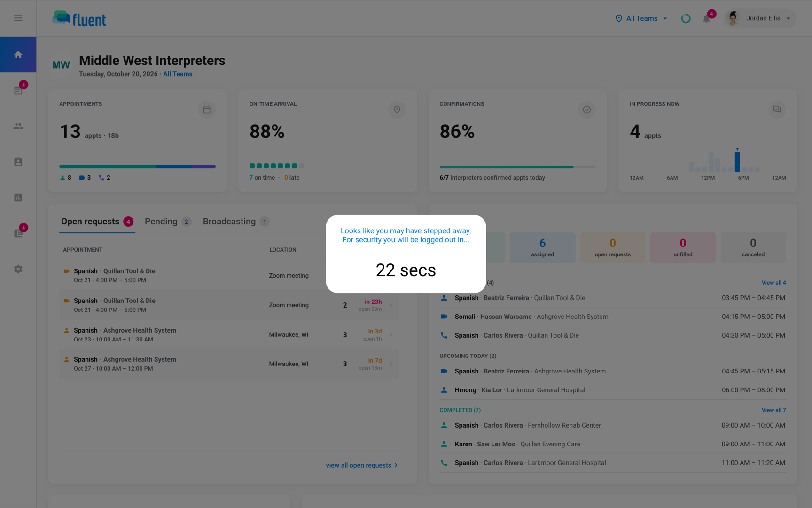Click Jordan Ellis's profile avatar
812x508 pixels.
[733, 18]
